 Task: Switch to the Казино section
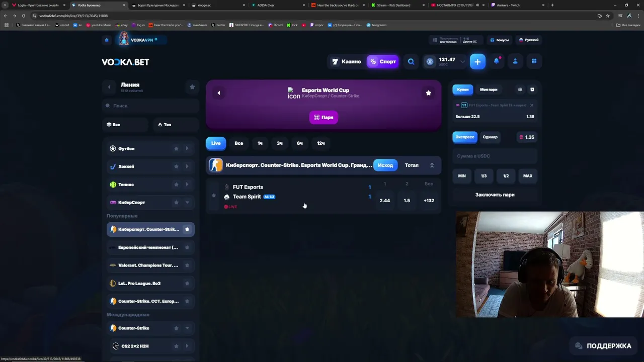347,62
